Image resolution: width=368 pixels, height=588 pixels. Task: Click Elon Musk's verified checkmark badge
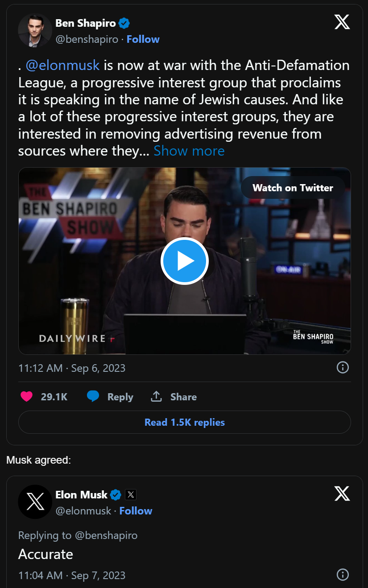(x=116, y=494)
